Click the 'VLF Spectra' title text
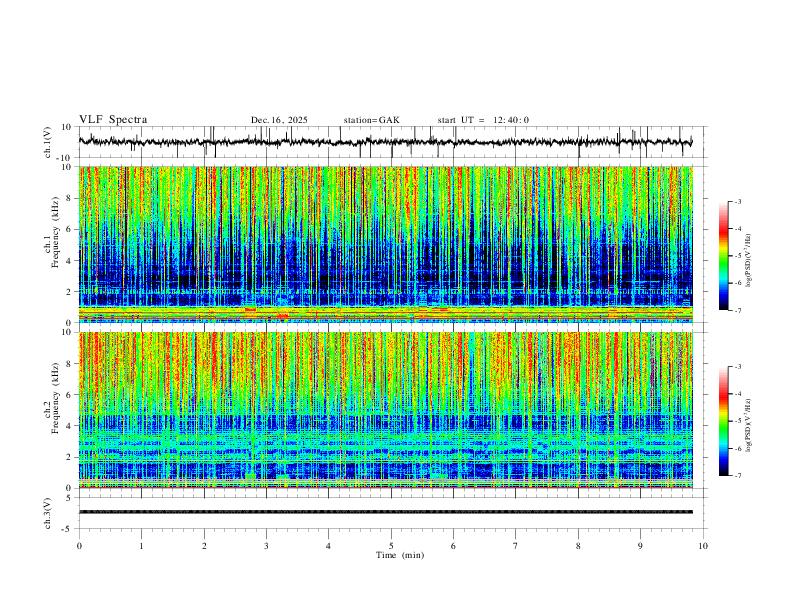The height and width of the screenshot is (612, 792). [113, 120]
